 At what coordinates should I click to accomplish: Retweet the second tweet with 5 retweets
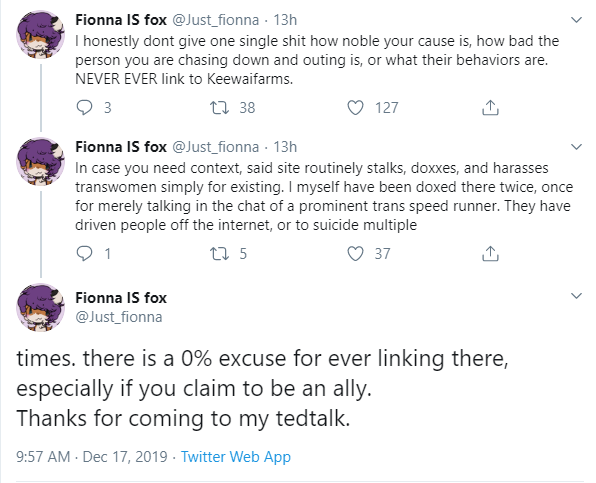(x=220, y=253)
